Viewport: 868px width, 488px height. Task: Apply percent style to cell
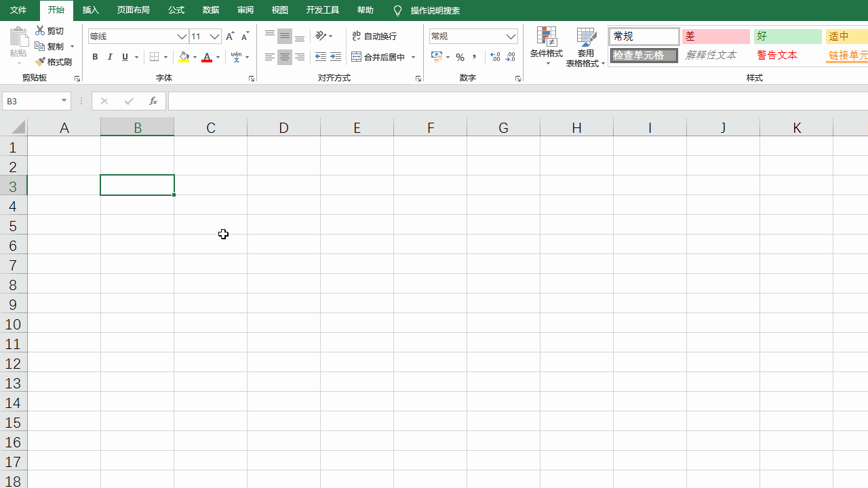point(460,57)
